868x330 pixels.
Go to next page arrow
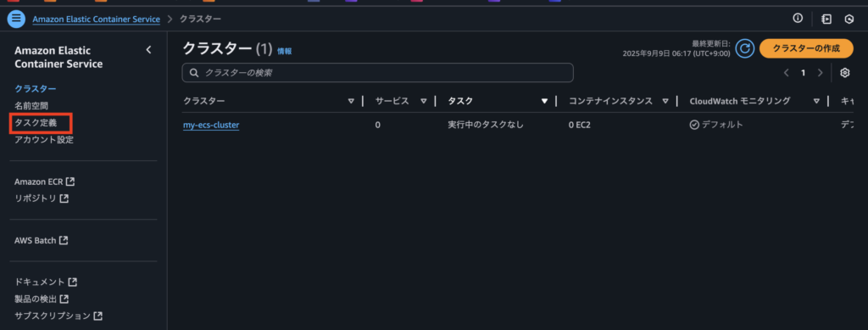821,73
